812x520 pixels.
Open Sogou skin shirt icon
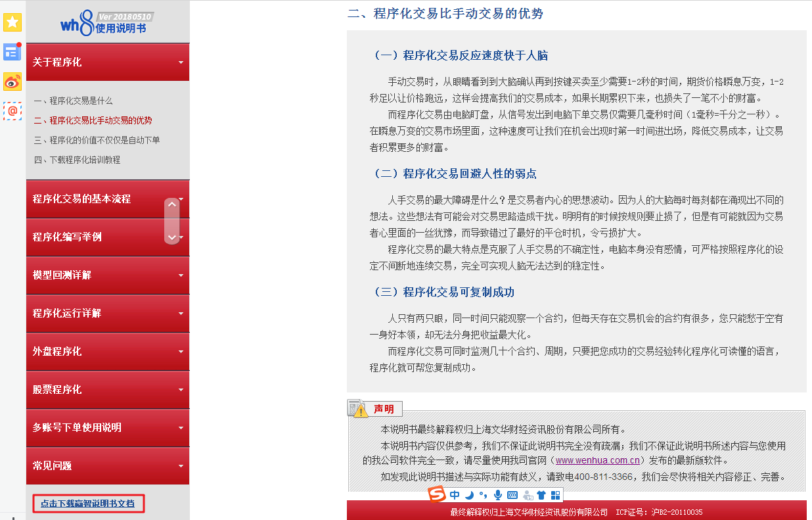point(541,495)
